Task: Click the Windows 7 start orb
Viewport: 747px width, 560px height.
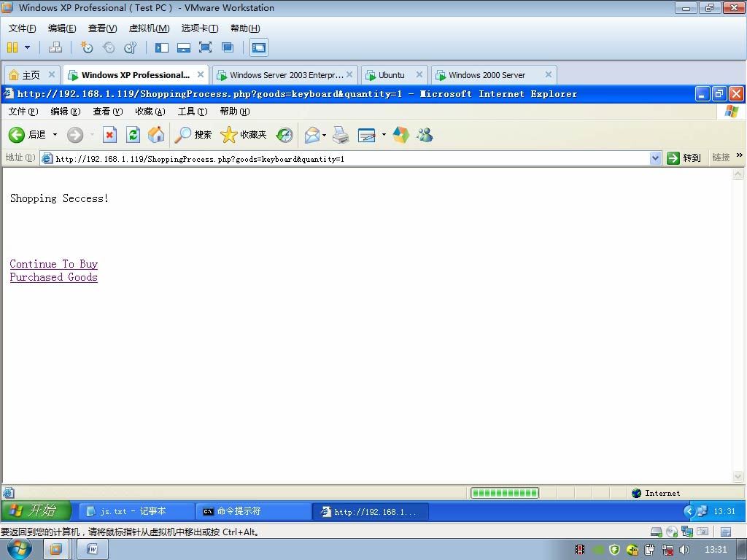Action: pos(20,549)
